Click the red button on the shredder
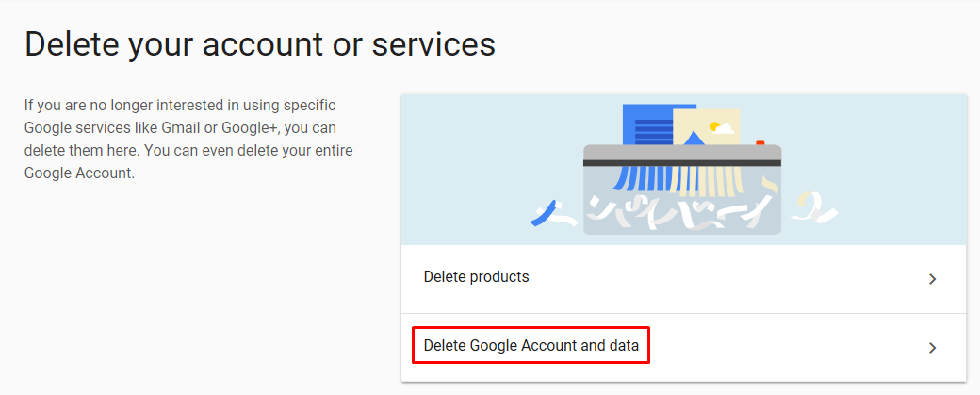The width and height of the screenshot is (980, 395). (x=759, y=142)
